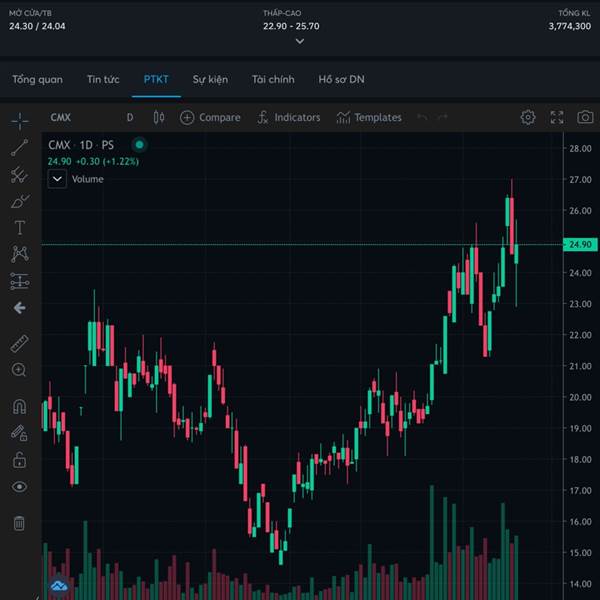
Task: Select the brush drawing tool
Action: [20, 201]
